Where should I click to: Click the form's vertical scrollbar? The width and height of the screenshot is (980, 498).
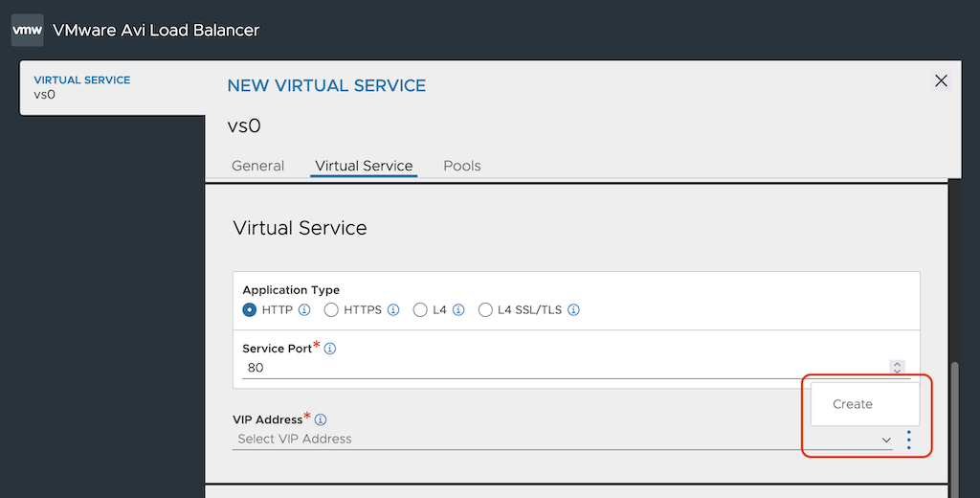pos(954,421)
